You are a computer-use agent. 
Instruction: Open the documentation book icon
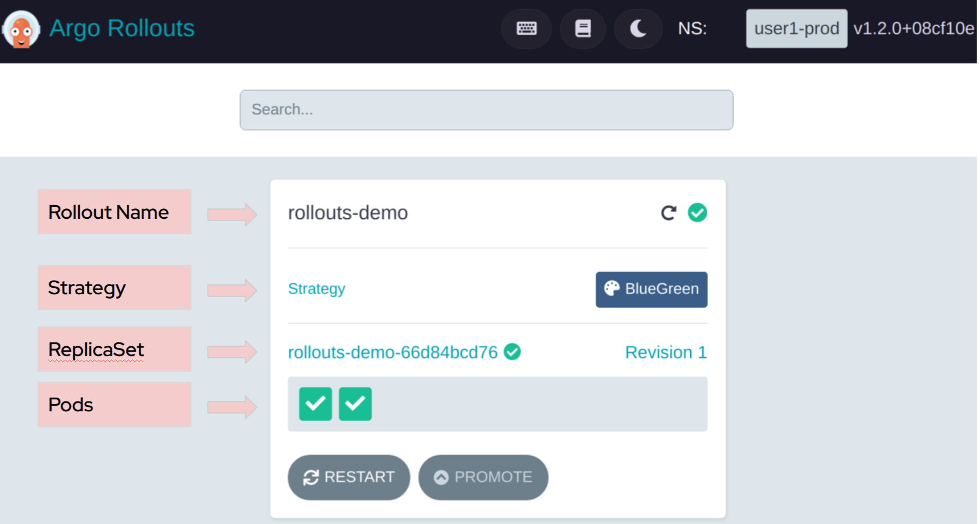point(582,28)
